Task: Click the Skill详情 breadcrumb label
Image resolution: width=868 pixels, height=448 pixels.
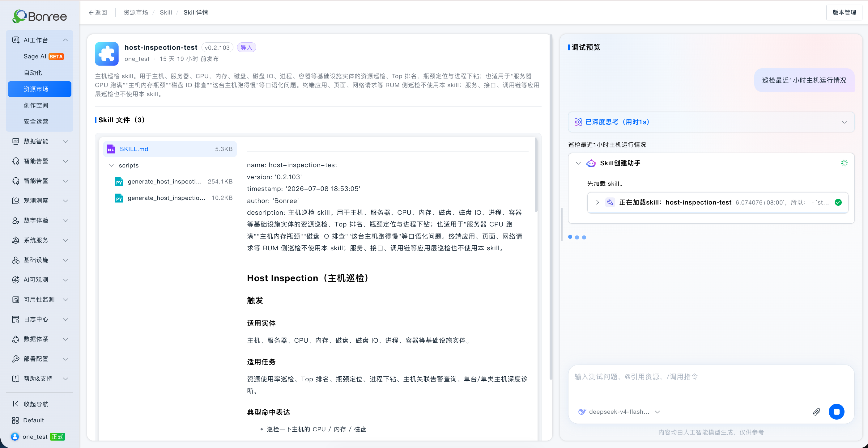Action: (x=196, y=12)
